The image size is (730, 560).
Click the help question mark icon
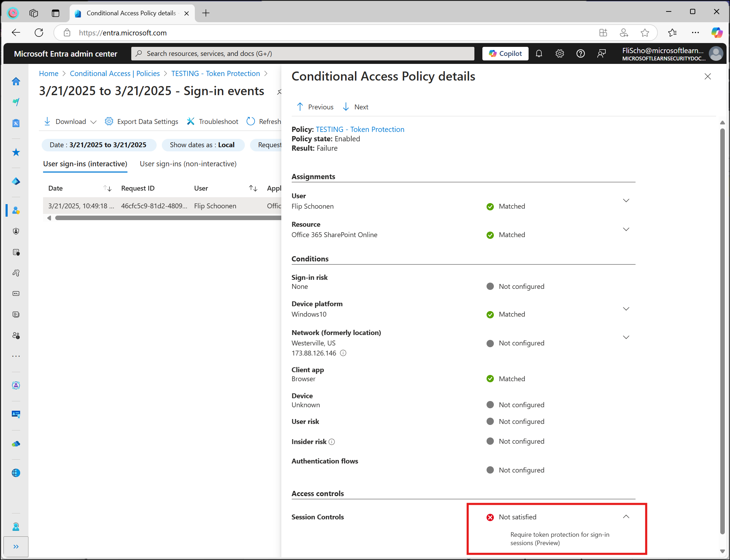coord(580,53)
